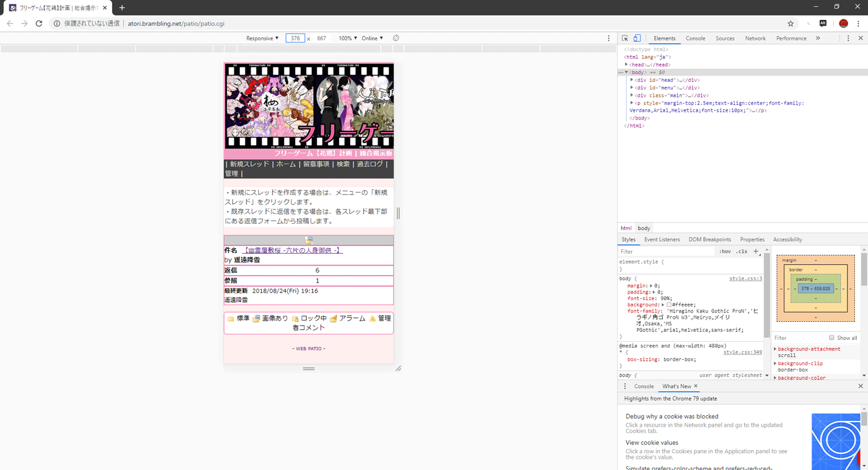This screenshot has width=868, height=470.
Task: Open the 幽霊屋敷桜 thread link
Action: (291, 251)
